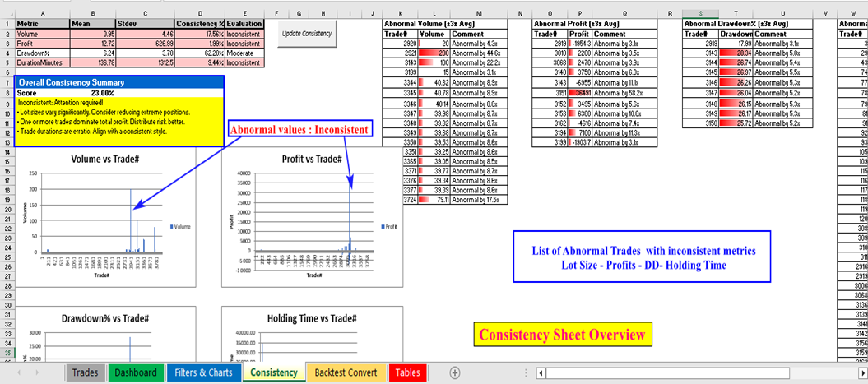Select the Consistency sheet tab
868x384 pixels.
pos(273,372)
